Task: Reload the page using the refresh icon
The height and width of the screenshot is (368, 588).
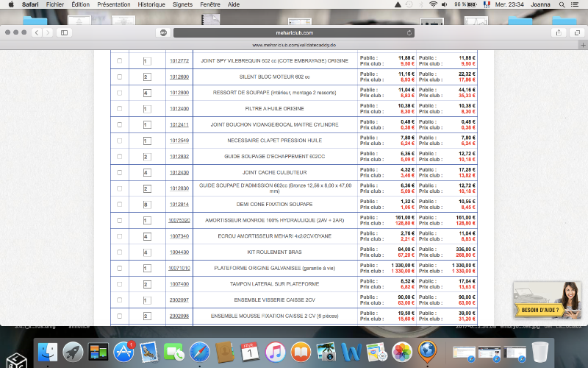Action: (408, 32)
